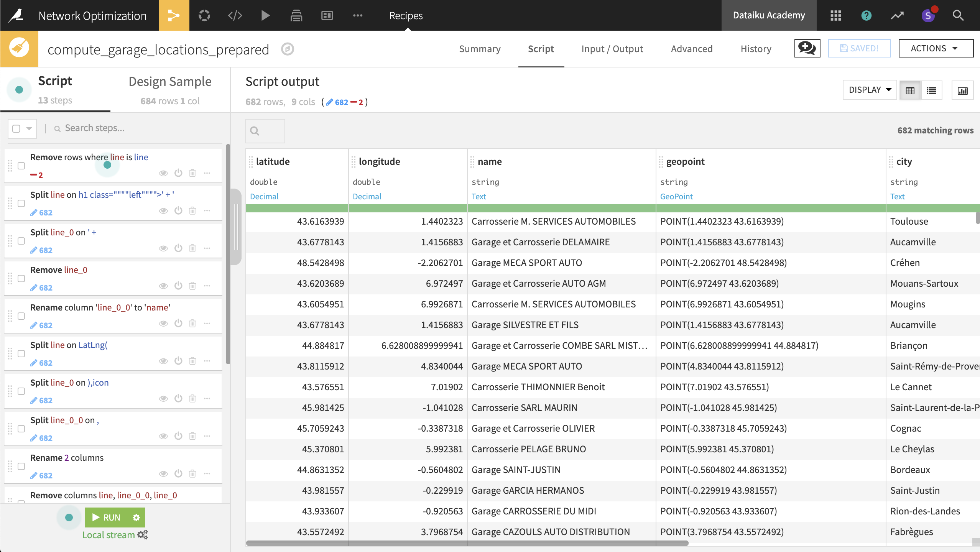Delete the 'Remove line_0' step via trash icon
Viewport: 980px width, 552px height.
[192, 286]
